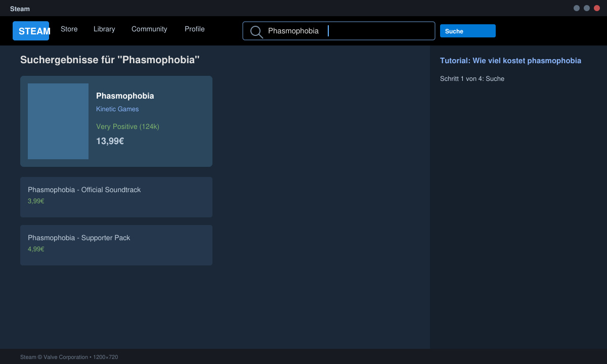
Task: Click the Tutorial: Wie viel kostet phasmophobia title
Action: (510, 61)
